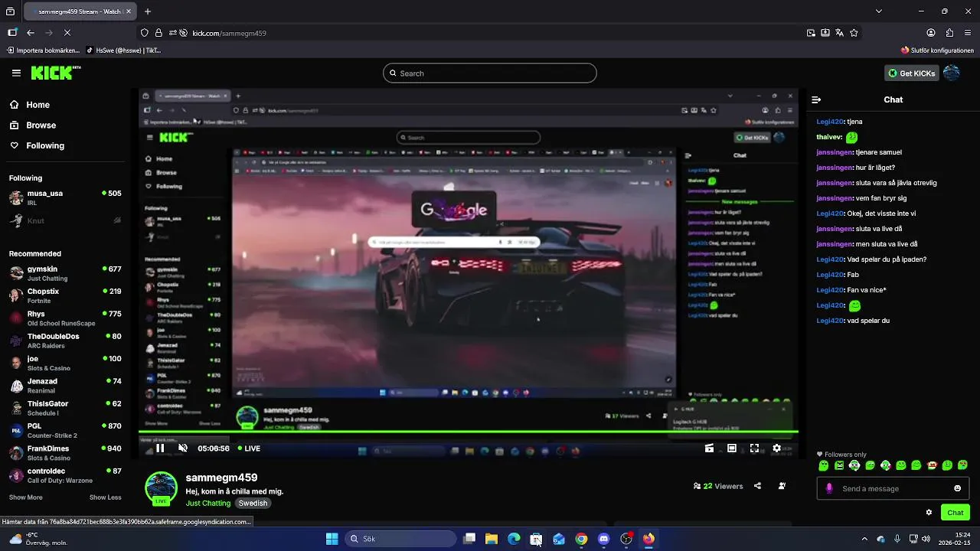Open Rhys Old School RuneScape channel
The height and width of the screenshot is (551, 980).
[x=65, y=318]
